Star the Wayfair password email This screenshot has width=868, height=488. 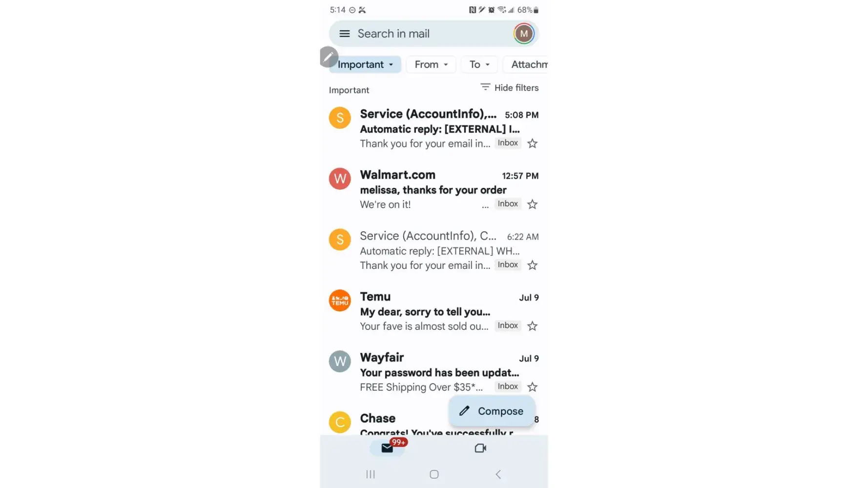click(532, 387)
